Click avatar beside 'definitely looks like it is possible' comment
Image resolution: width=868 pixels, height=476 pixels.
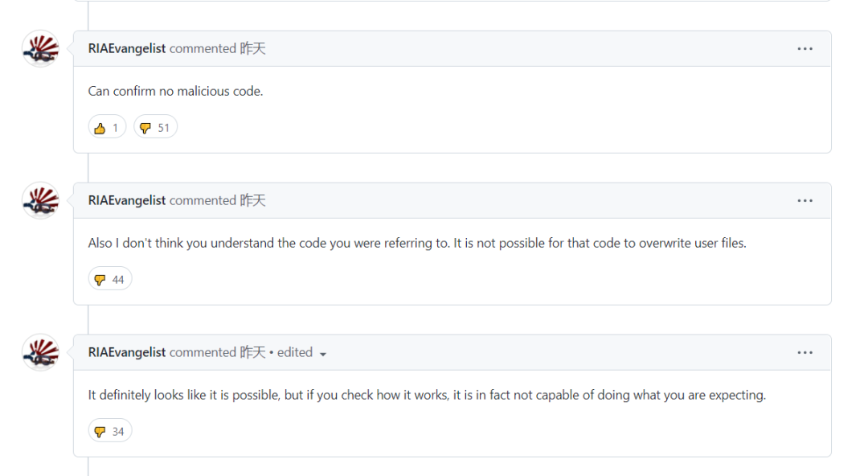tap(40, 352)
